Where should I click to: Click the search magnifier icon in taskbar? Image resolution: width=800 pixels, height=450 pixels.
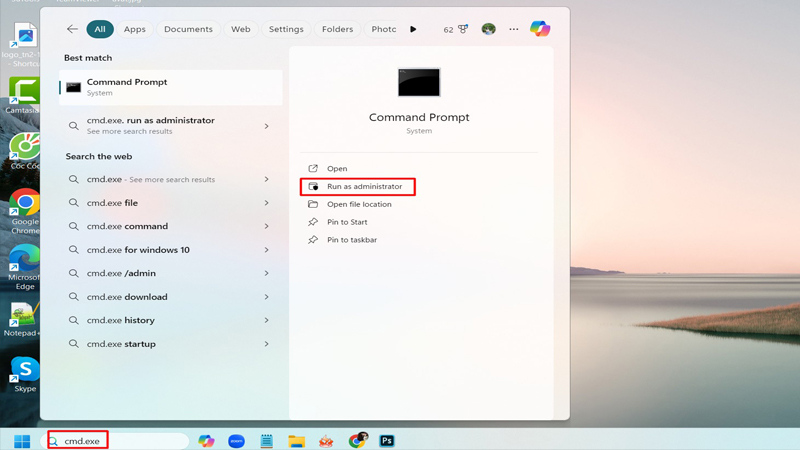(x=53, y=441)
